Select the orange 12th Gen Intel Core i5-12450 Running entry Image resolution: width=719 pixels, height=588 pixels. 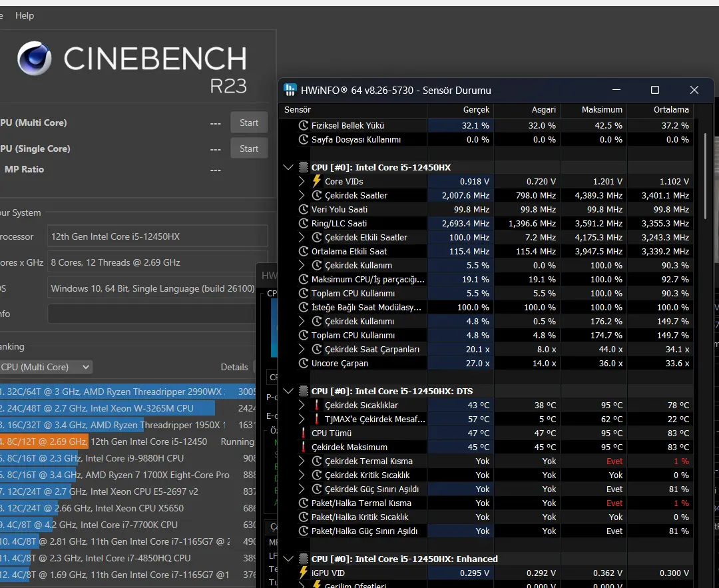click(x=127, y=441)
